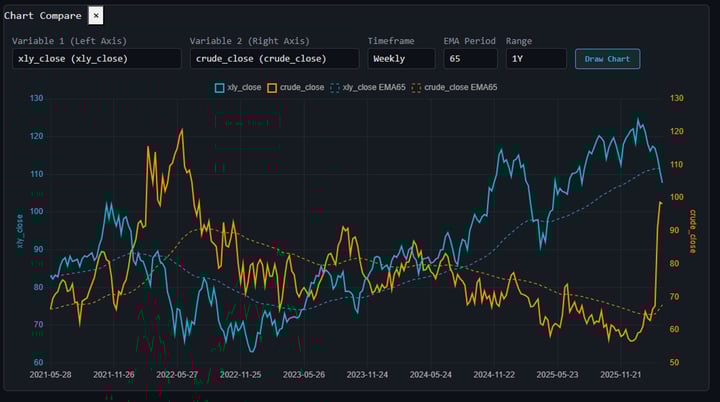Toggle xly_close series in legend
720x402 pixels.
click(238, 87)
